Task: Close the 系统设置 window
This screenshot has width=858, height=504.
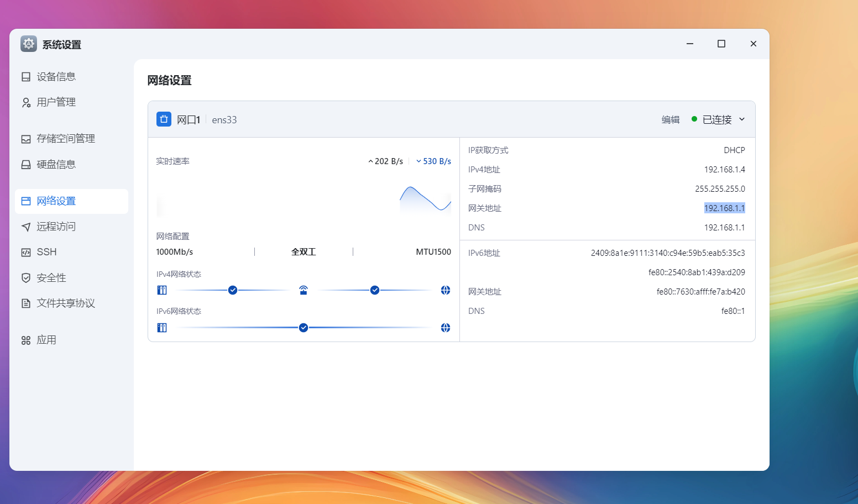Action: pyautogui.click(x=753, y=44)
